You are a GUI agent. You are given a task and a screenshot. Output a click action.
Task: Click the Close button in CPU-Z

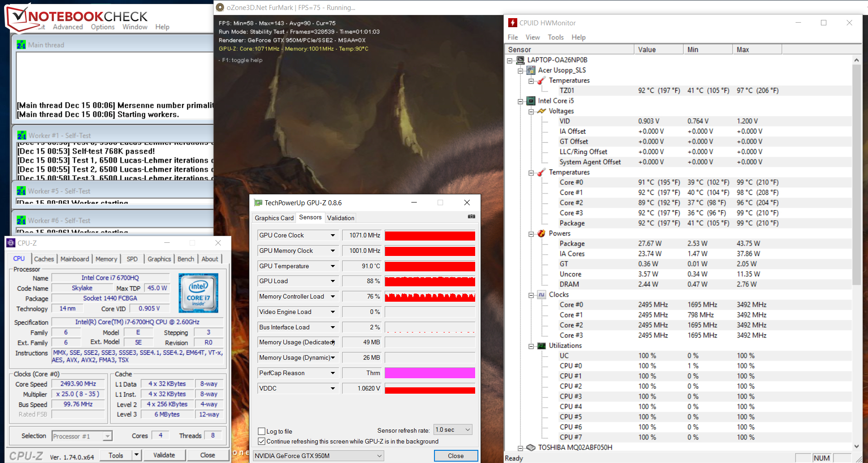pyautogui.click(x=208, y=455)
